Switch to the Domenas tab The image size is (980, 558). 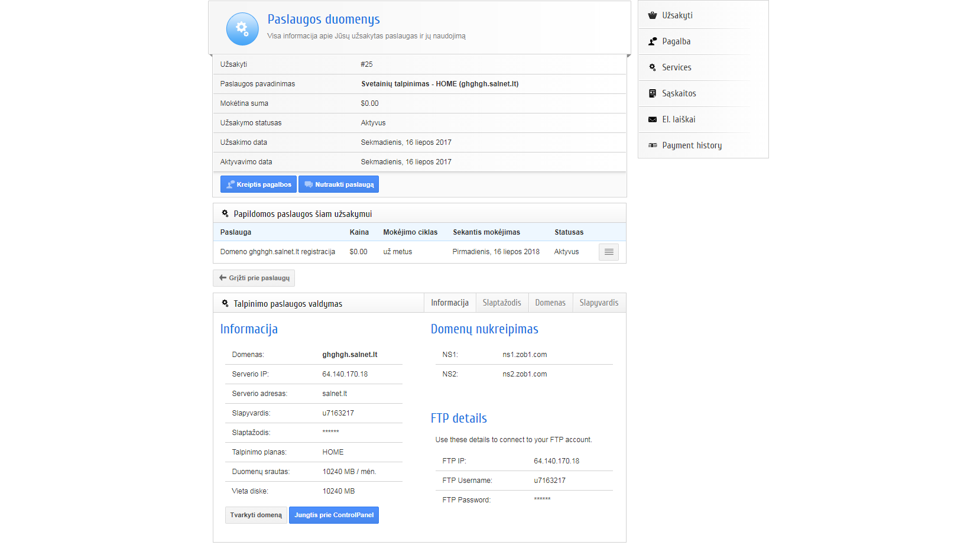550,303
